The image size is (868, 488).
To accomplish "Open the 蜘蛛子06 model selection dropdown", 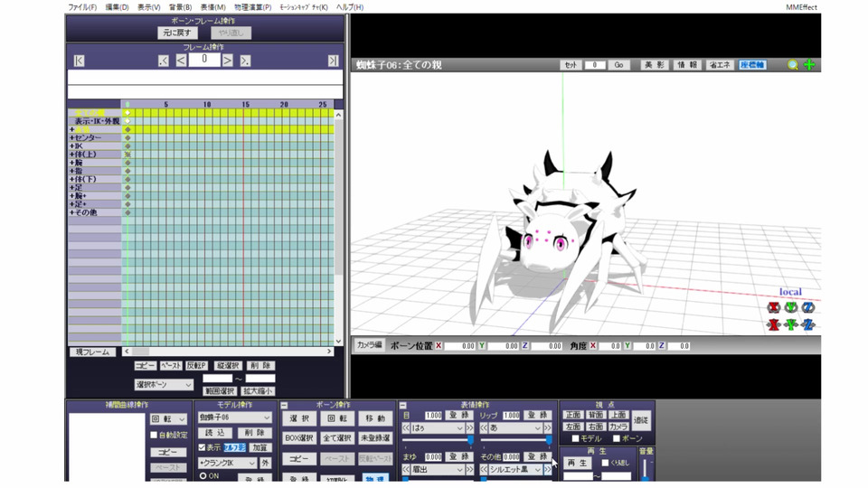I will (235, 418).
